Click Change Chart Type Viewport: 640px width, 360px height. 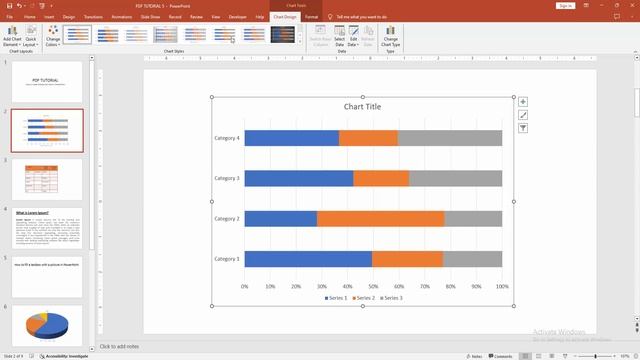click(x=391, y=36)
